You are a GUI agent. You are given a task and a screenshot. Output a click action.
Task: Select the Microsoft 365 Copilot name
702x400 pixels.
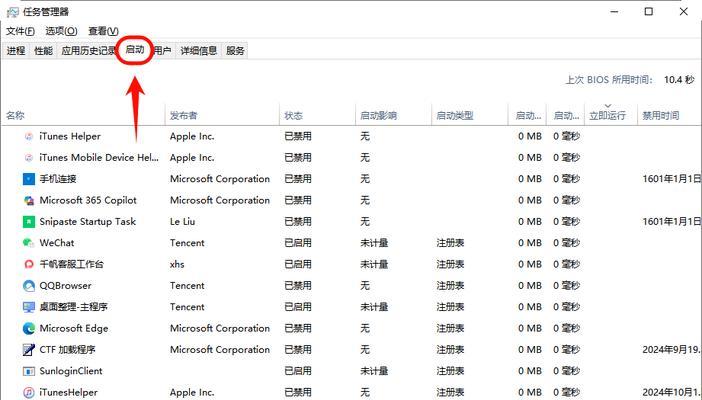click(x=88, y=200)
